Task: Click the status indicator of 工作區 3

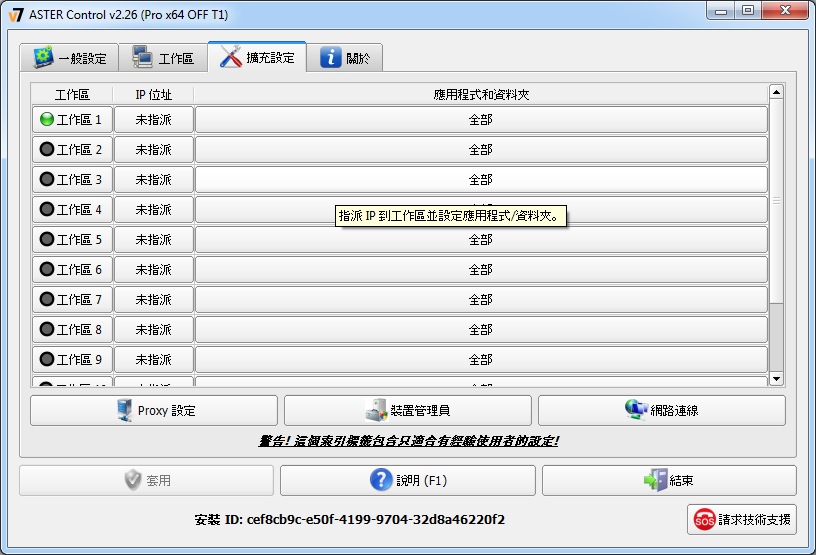Action: click(47, 180)
